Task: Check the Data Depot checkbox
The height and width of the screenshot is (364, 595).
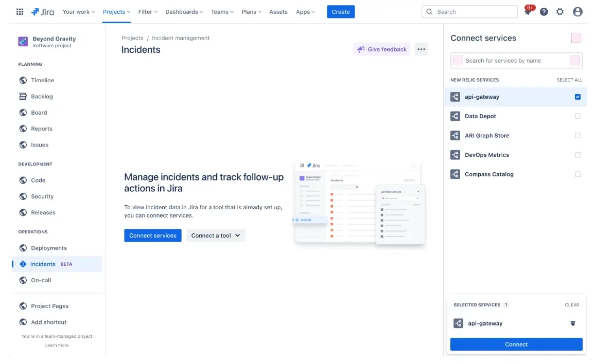Action: [577, 116]
